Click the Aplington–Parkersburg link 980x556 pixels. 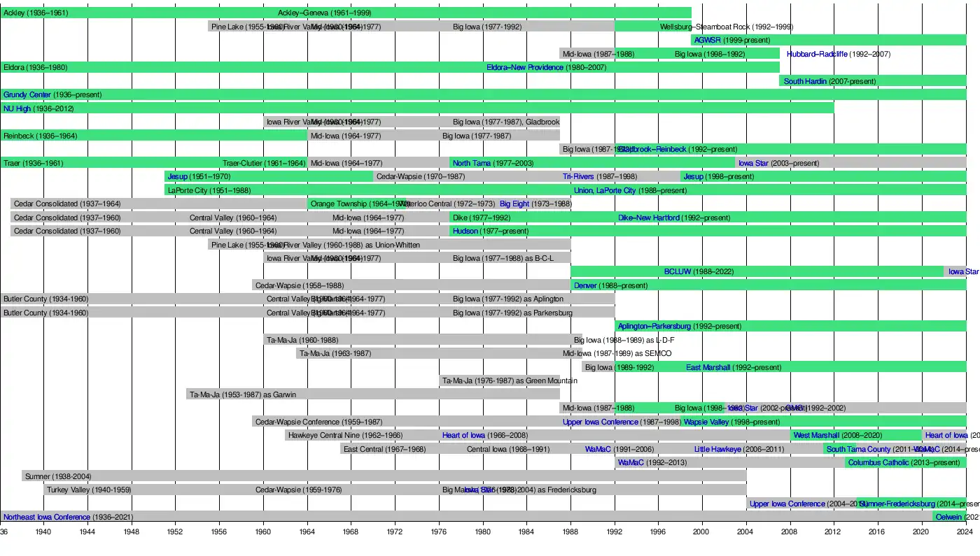pos(654,326)
